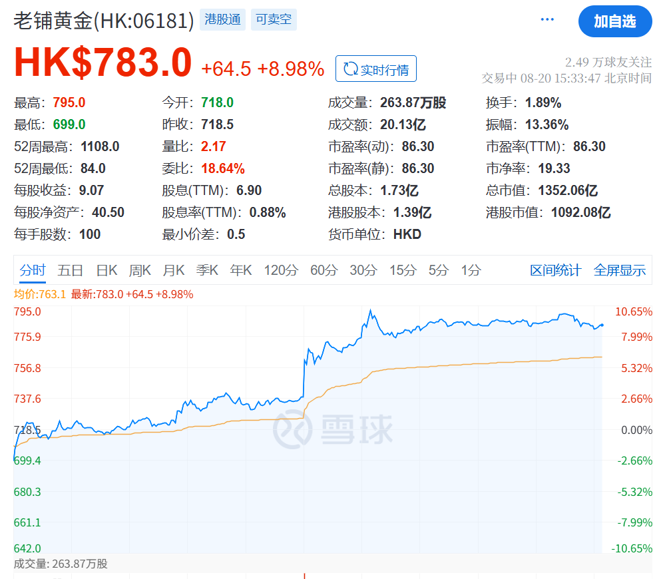Viewport: 667px width, 579px height.
Task: Switch to the 季K chart tab
Action: 207,270
